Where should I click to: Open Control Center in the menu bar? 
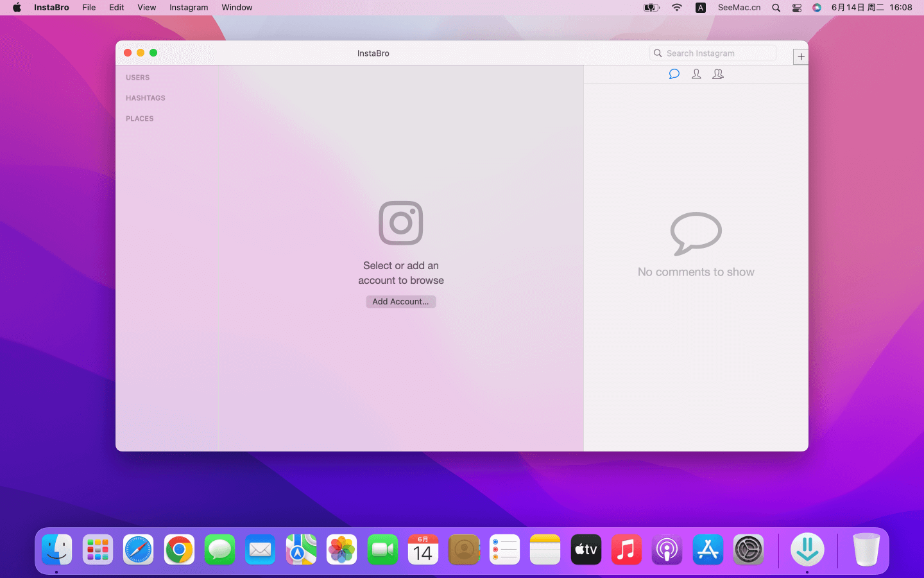point(796,8)
